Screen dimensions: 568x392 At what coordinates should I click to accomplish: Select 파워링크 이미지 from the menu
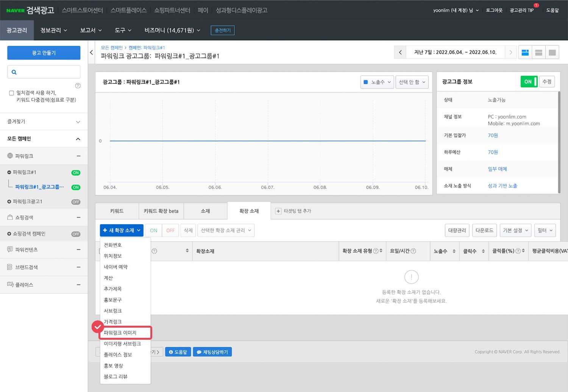(120, 333)
